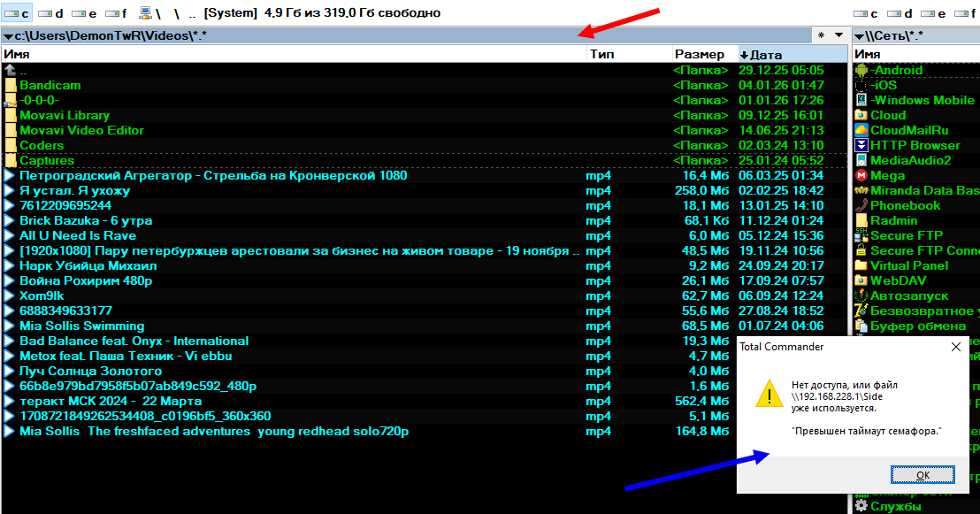Select file Я устал. Я ухожу
980x514 pixels.
click(74, 191)
